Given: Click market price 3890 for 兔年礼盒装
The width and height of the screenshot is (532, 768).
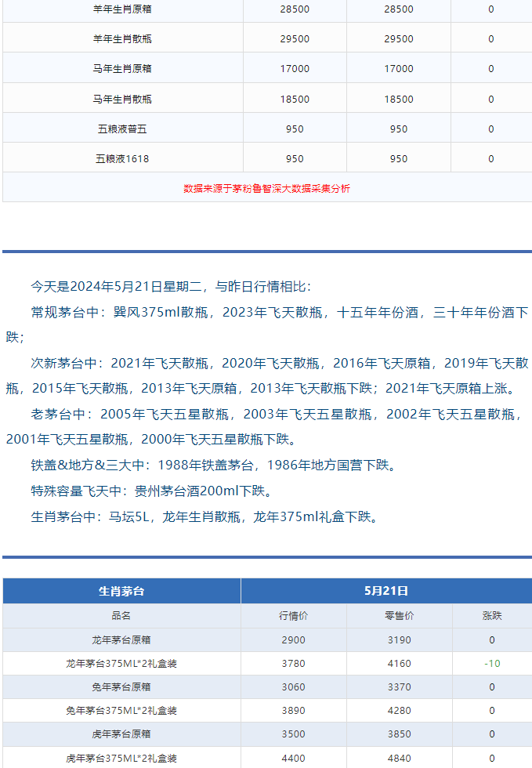Looking at the screenshot, I should coord(294,710).
